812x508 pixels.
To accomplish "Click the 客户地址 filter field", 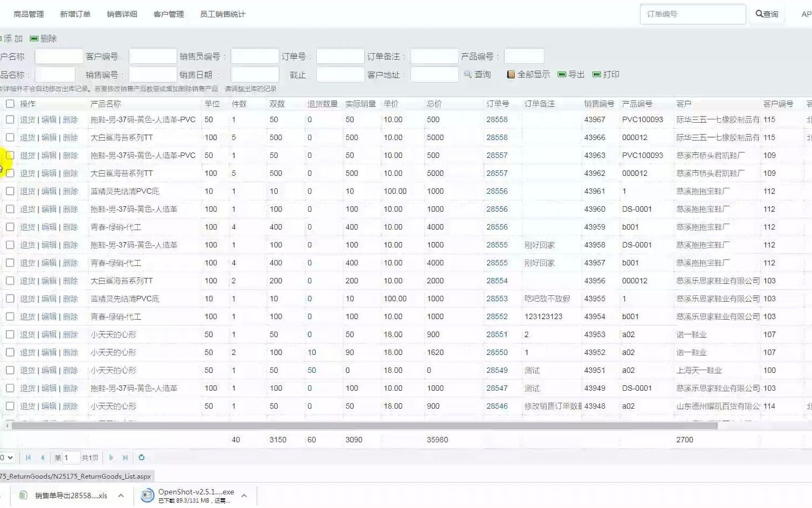I will click(x=434, y=74).
